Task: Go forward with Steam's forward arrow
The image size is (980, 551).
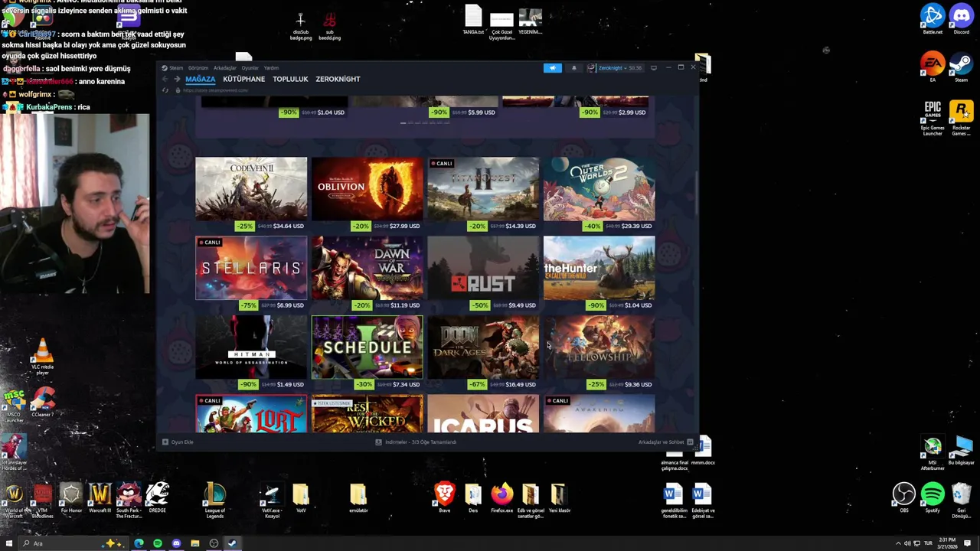Action: tap(177, 79)
